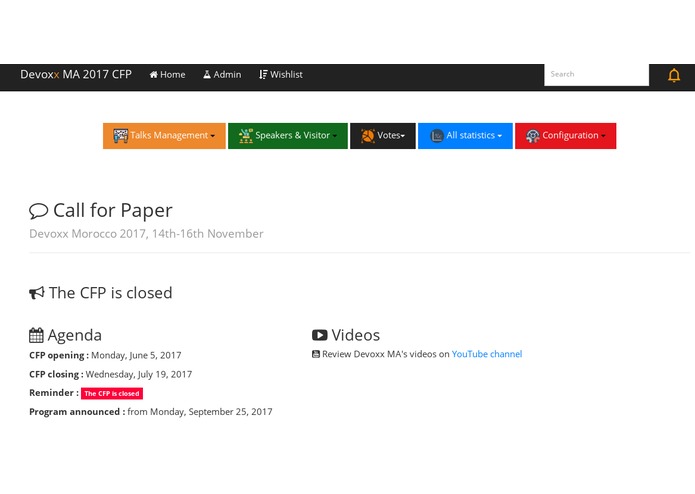Click the speech bubble icon beside Call for Paper

coord(39,210)
